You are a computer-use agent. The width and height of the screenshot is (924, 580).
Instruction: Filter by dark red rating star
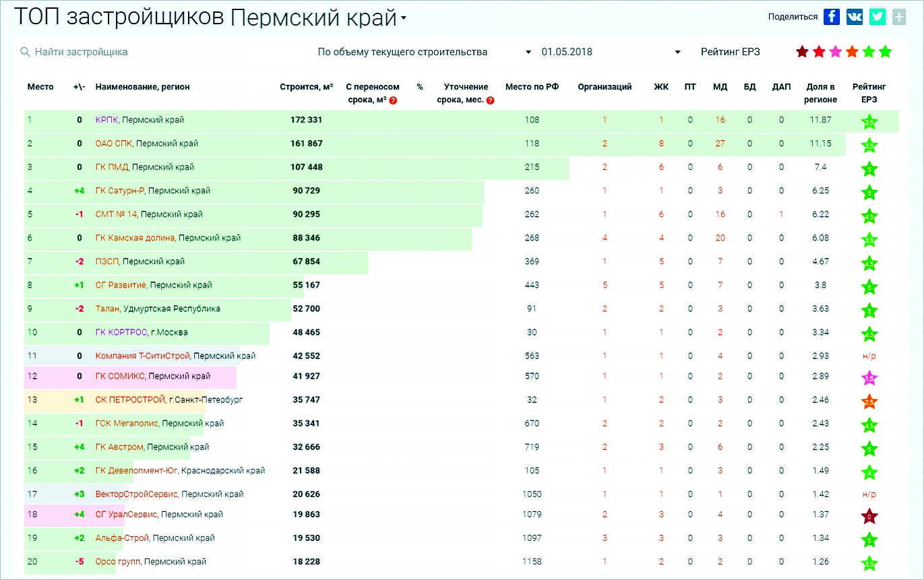802,52
